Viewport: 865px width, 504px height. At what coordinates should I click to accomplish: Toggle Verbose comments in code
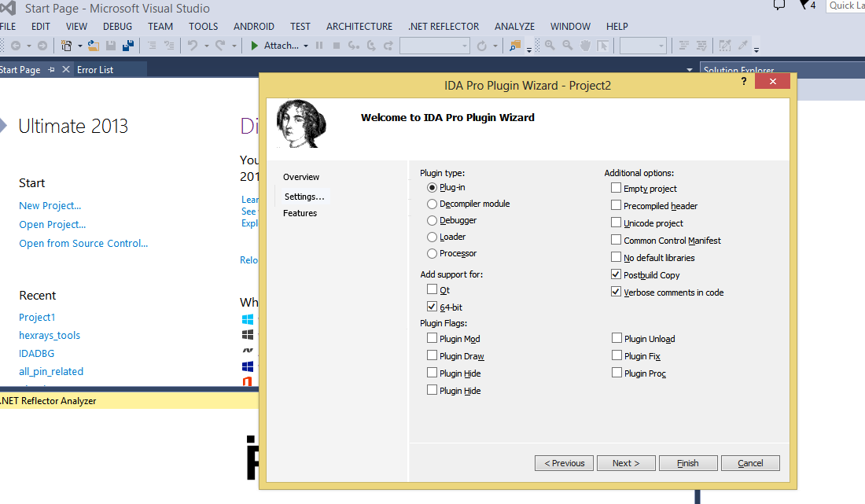(617, 291)
